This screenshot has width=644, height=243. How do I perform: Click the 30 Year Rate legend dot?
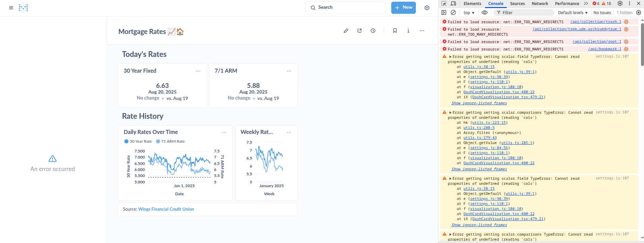(x=126, y=141)
